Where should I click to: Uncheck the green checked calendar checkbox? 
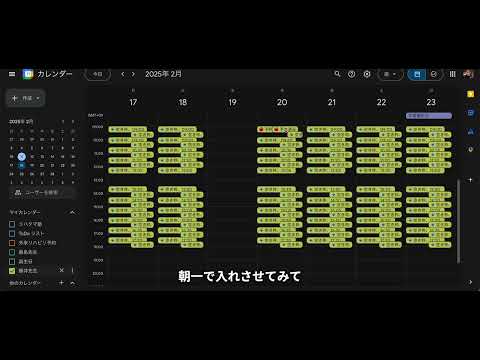click(x=12, y=271)
